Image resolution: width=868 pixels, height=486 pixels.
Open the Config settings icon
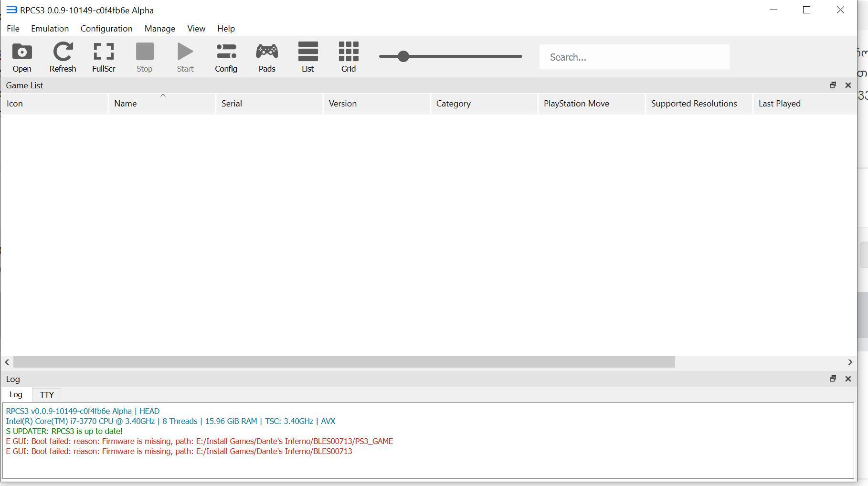pos(226,57)
